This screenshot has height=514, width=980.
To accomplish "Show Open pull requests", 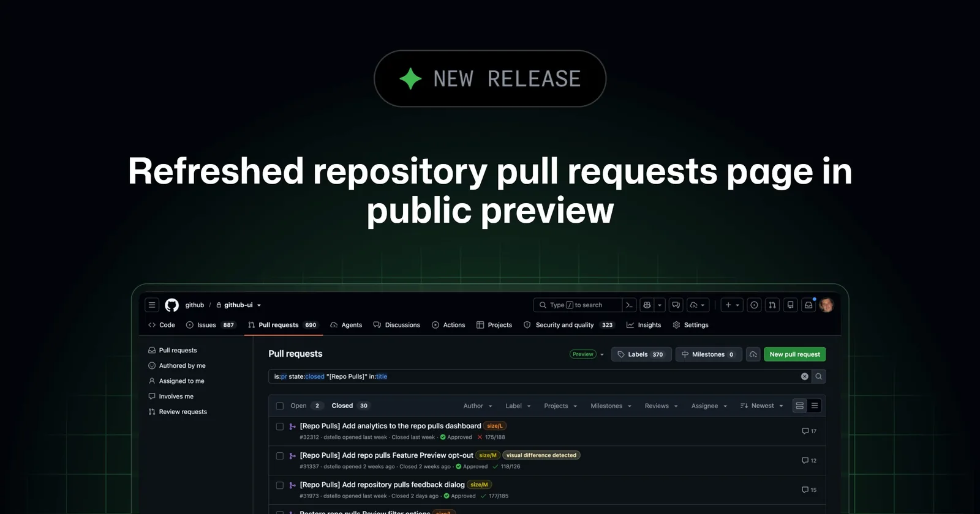I will pos(306,406).
